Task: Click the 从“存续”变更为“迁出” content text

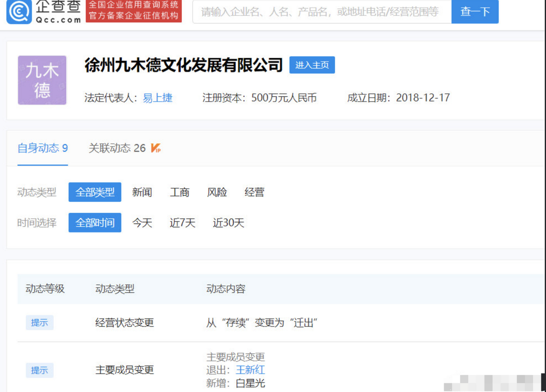Action: pyautogui.click(x=262, y=322)
